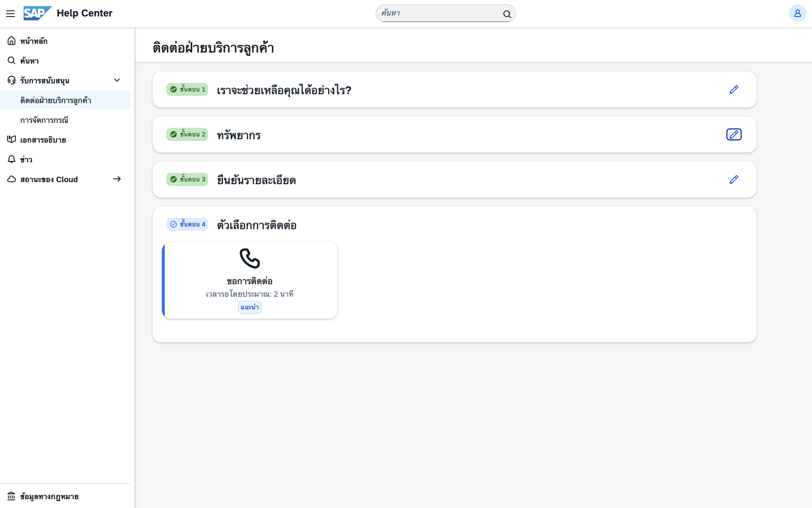Click the SAP logo
The width and height of the screenshot is (812, 508).
[37, 13]
